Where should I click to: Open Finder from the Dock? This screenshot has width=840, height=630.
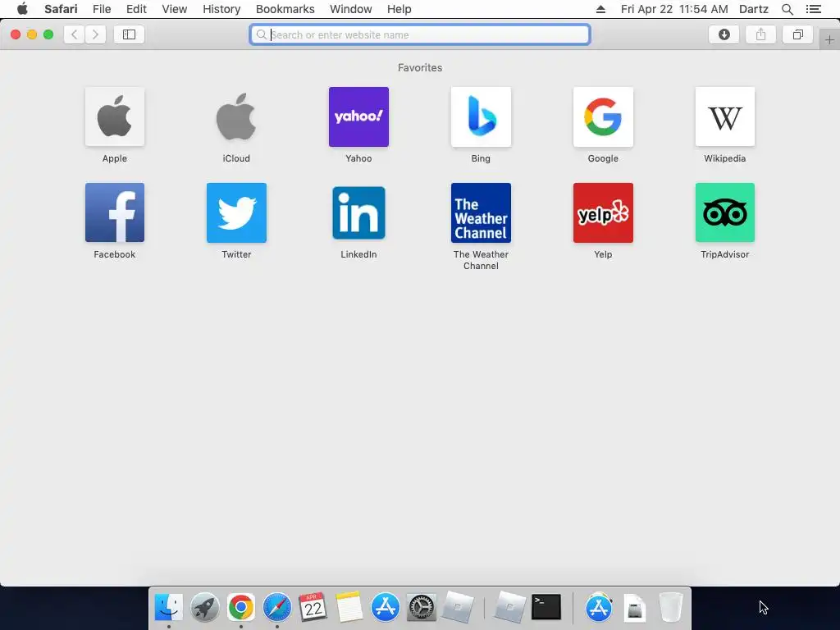(169, 608)
